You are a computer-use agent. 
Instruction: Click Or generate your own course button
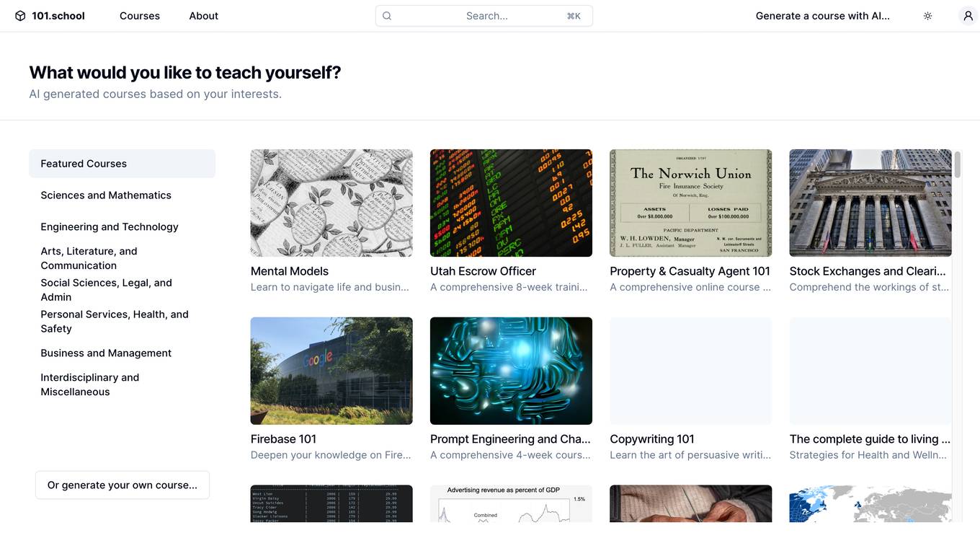[x=122, y=485]
